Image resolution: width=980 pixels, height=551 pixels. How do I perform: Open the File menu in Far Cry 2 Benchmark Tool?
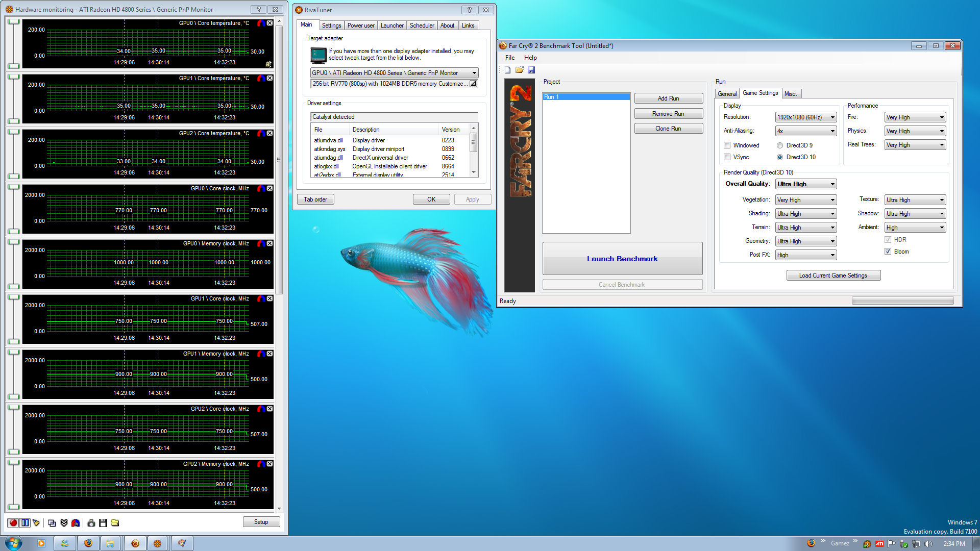(x=509, y=58)
